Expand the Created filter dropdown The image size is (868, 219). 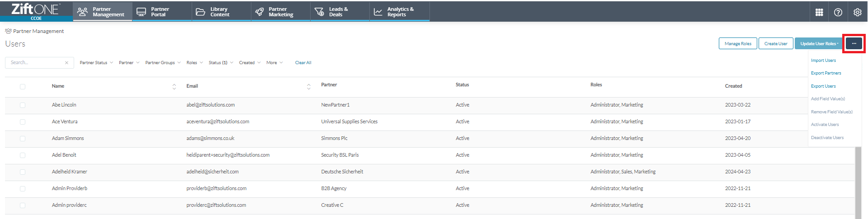[x=250, y=63]
